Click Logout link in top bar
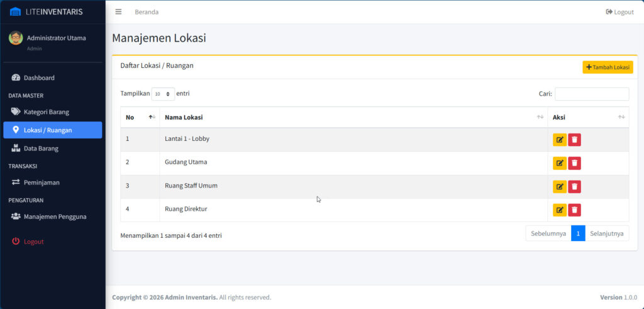The image size is (644, 309). click(619, 12)
